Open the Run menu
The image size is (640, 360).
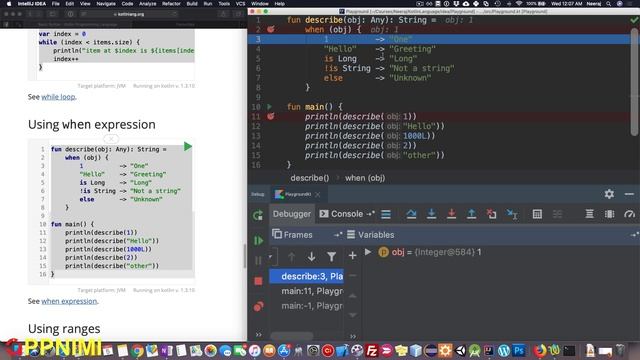208,4
